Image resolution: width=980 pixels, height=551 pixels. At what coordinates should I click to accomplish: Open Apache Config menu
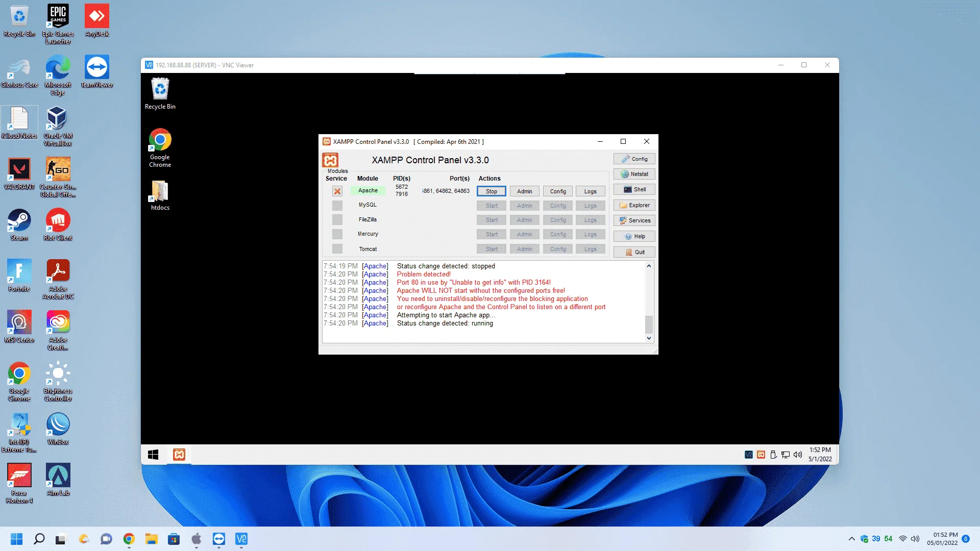(x=558, y=191)
